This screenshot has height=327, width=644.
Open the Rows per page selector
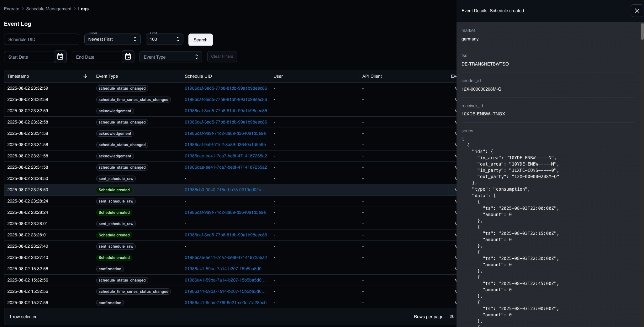click(451, 317)
